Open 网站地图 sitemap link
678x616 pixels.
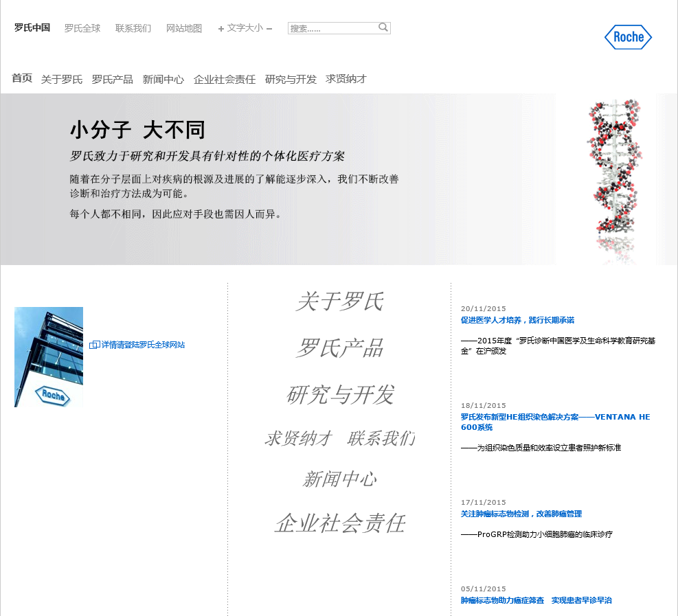pos(184,28)
